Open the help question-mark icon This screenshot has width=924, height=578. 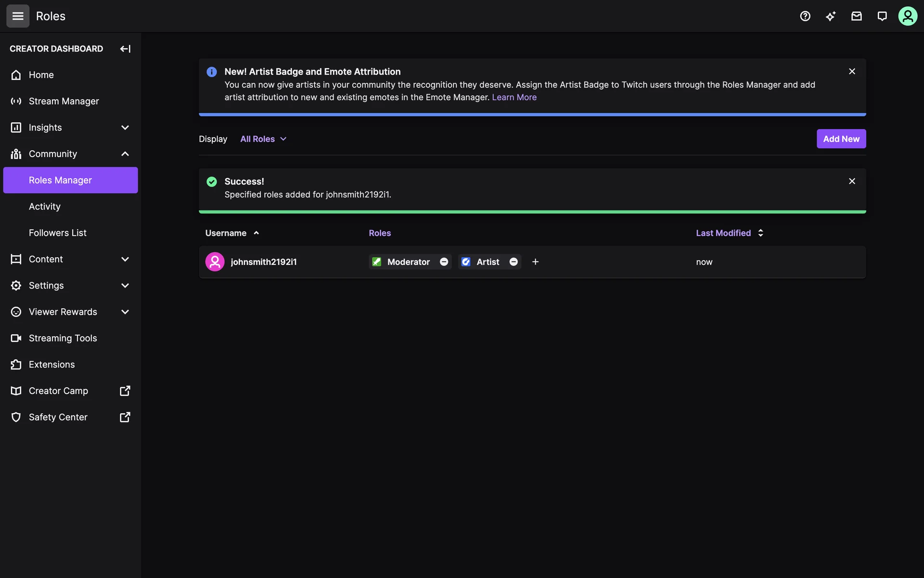click(805, 16)
